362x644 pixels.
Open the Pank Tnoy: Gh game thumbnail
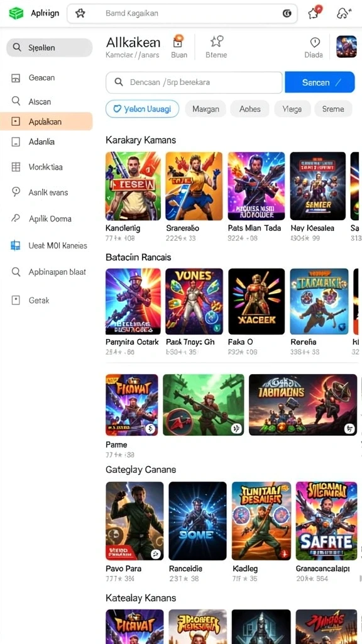coord(194,301)
